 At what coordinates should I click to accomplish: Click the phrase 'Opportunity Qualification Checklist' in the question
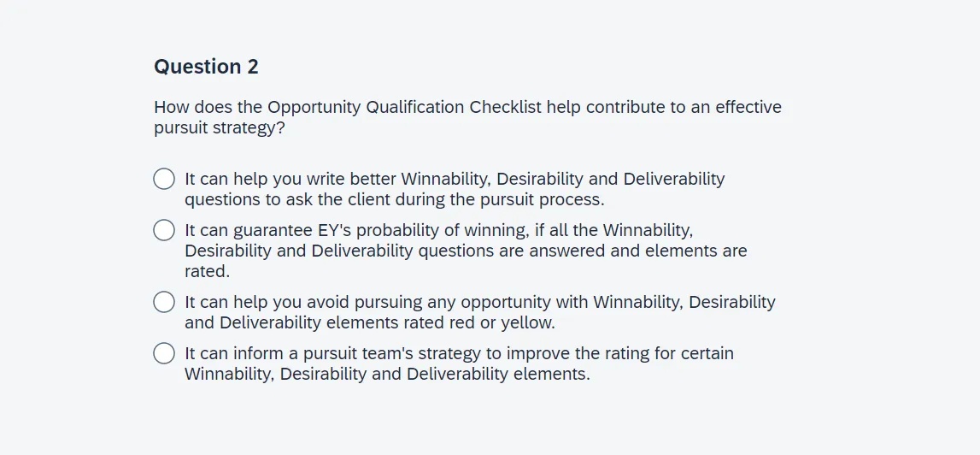(404, 107)
